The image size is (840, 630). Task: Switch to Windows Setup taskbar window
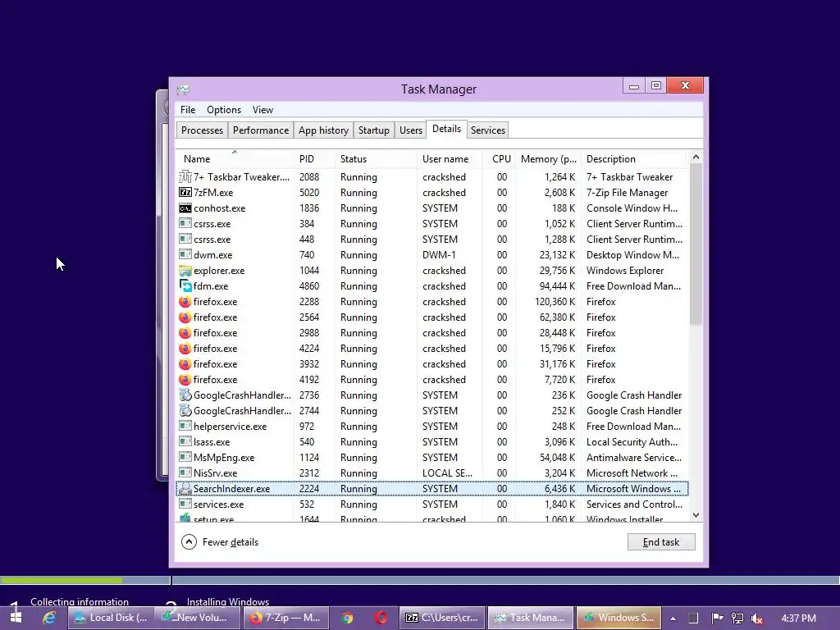619,618
